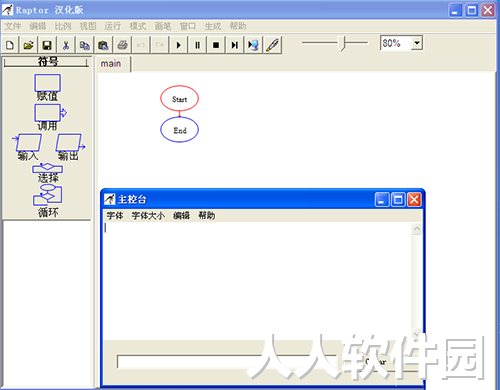This screenshot has width=500, height=390.
Task: Maximize the Raptor main window
Action: click(x=472, y=10)
